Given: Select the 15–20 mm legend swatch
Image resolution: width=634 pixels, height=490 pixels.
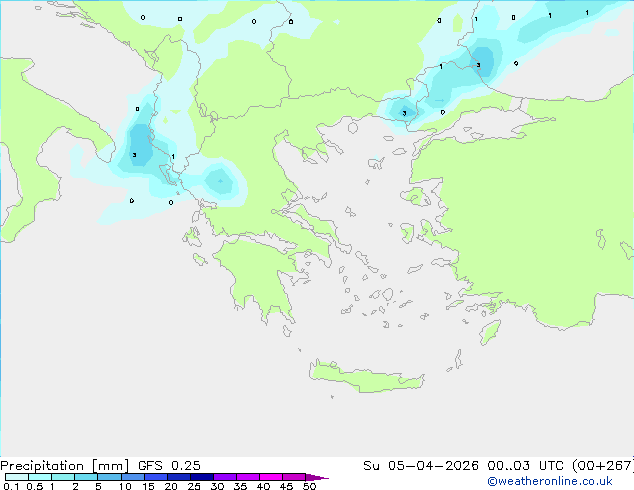Looking at the screenshot, I should coord(155,477).
